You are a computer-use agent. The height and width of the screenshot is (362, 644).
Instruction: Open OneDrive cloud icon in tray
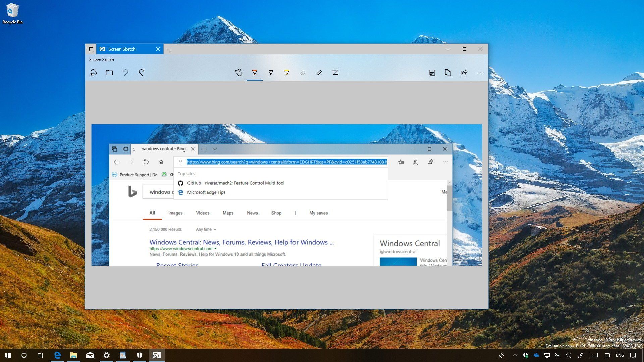pos(536,355)
